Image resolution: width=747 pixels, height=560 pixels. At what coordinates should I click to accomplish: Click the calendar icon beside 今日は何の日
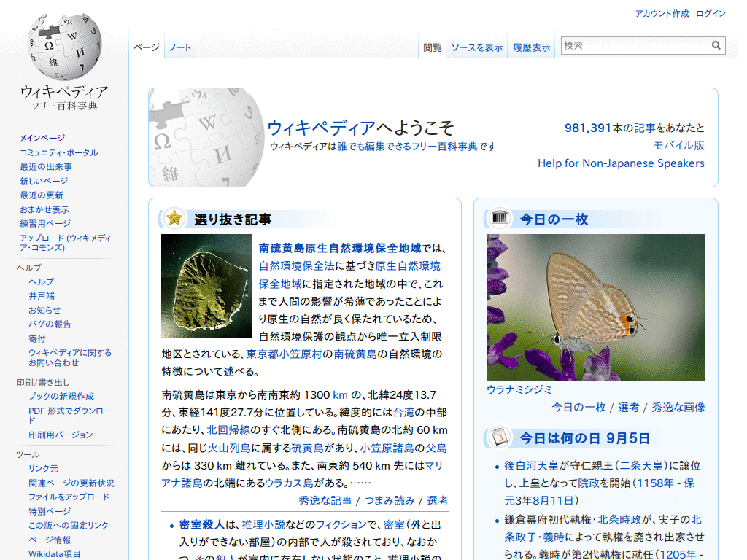(499, 437)
